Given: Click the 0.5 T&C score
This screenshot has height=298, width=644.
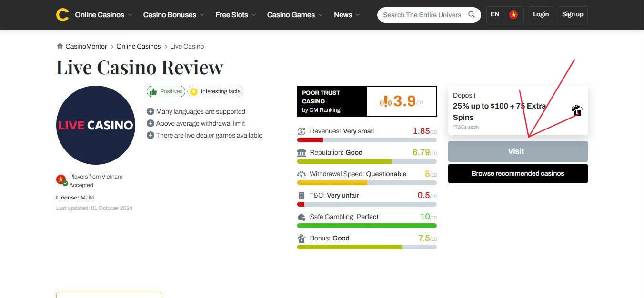Looking at the screenshot, I should click(424, 195).
